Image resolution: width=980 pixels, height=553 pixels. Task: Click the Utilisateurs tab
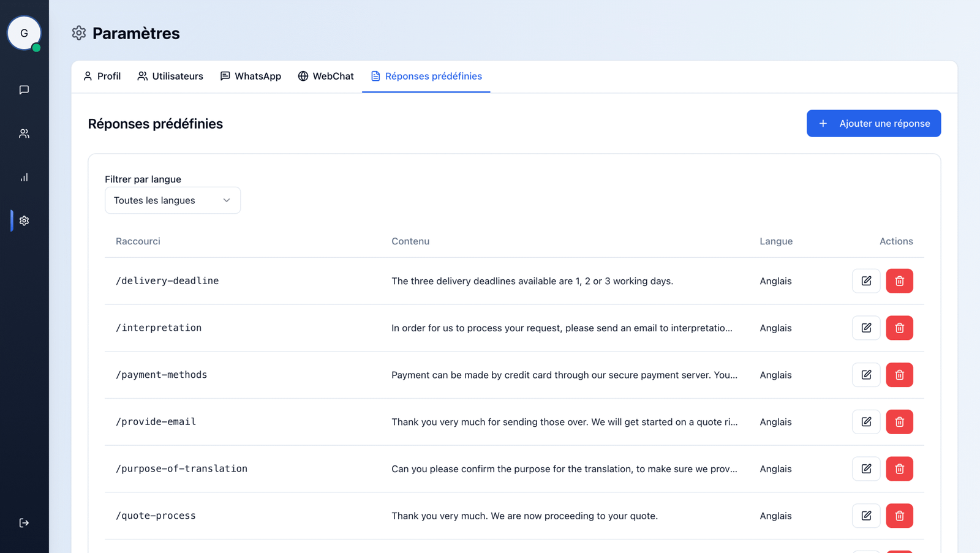click(x=170, y=76)
